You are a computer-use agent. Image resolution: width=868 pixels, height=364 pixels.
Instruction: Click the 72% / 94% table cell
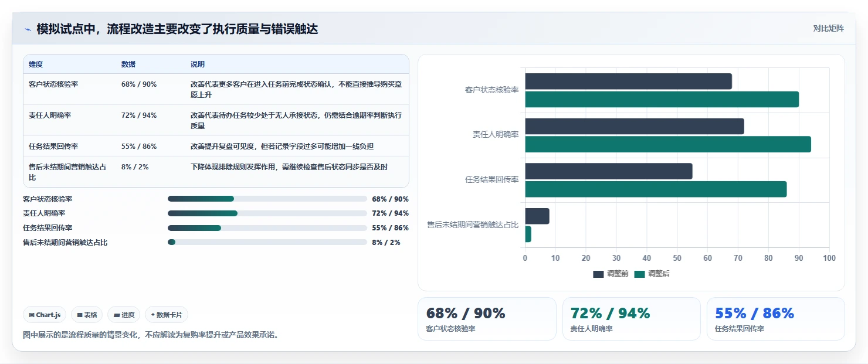pos(139,115)
